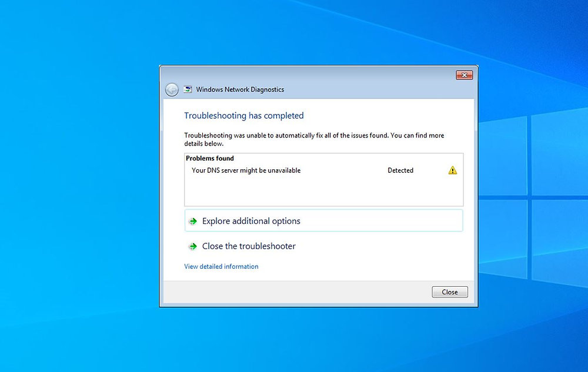Click the green arrow beside Close the troubleshooter
Image resolution: width=588 pixels, height=372 pixels.
[x=192, y=246]
